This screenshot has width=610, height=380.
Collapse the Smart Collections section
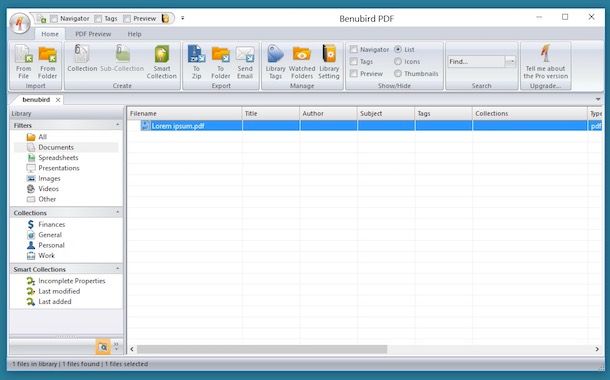pos(117,269)
